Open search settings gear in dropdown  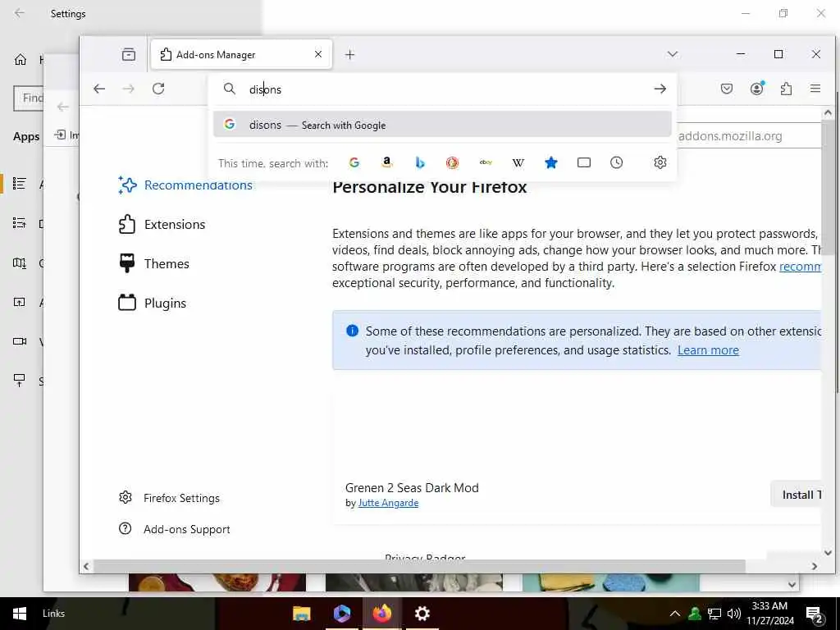660,162
